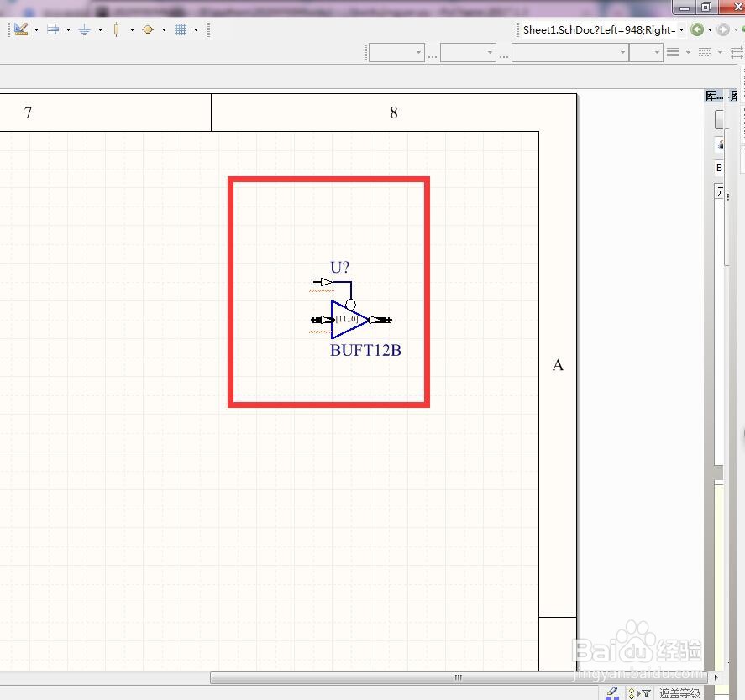This screenshot has height=700, width=745.
Task: Minimize the window
Action: coord(685,7)
